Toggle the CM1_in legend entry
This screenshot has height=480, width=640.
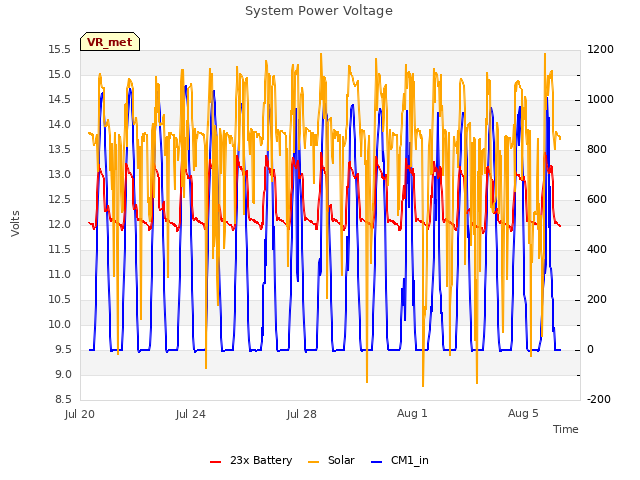400,460
